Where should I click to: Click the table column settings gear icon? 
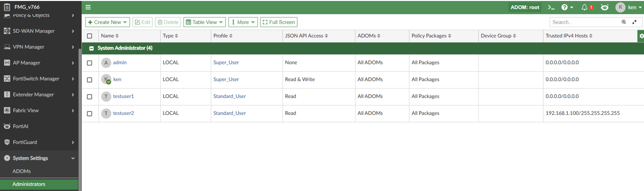(x=641, y=36)
